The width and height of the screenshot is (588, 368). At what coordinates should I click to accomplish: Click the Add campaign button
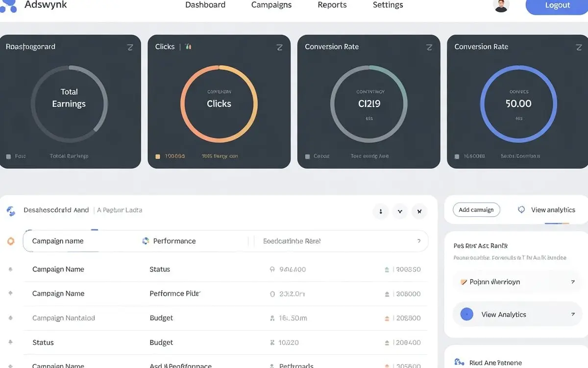(476, 210)
